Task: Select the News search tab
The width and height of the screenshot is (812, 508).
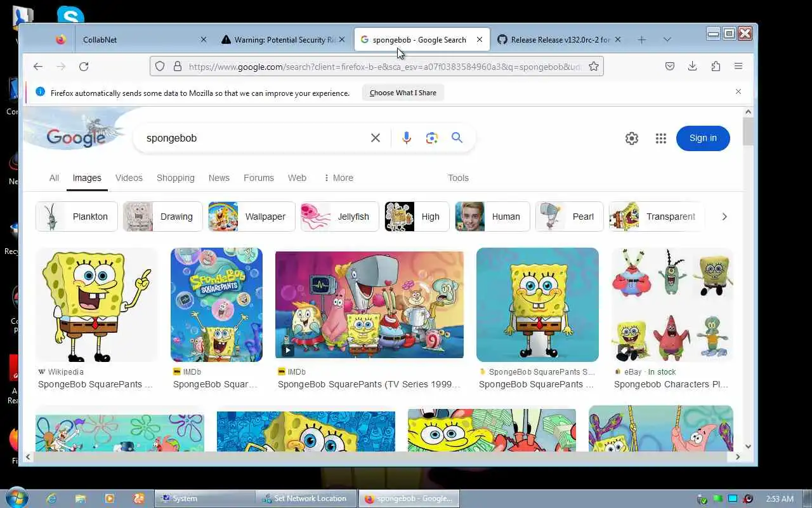Action: coord(219,178)
